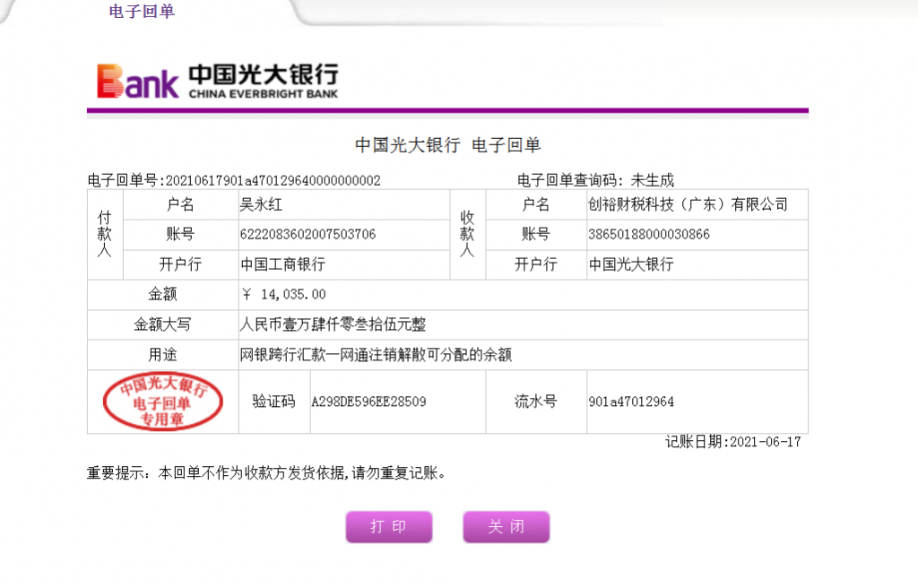The height and width of the screenshot is (588, 918).
Task: Select payer bank 中国工商银行
Action: (282, 264)
